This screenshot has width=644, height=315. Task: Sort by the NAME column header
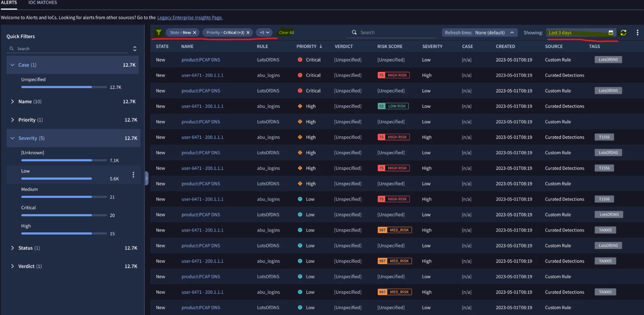pyautogui.click(x=187, y=46)
